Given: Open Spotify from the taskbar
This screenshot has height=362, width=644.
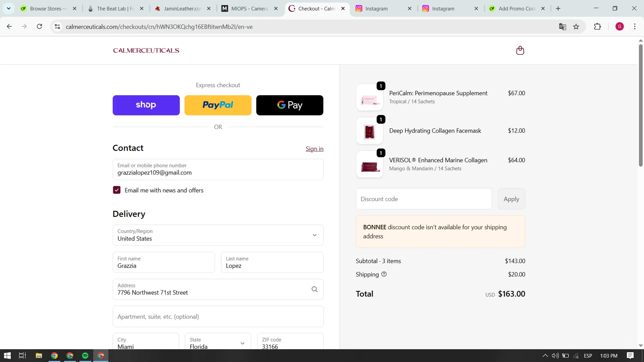Looking at the screenshot, I should click(85, 356).
